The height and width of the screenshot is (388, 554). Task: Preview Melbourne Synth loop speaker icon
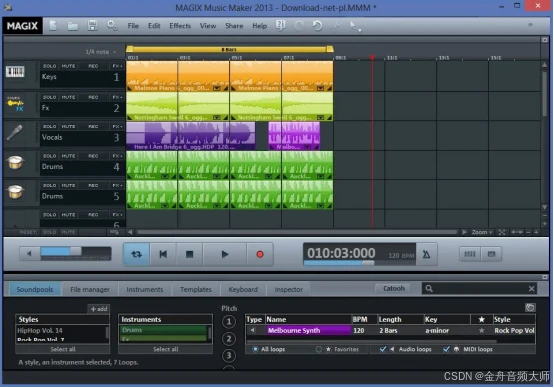pyautogui.click(x=252, y=330)
